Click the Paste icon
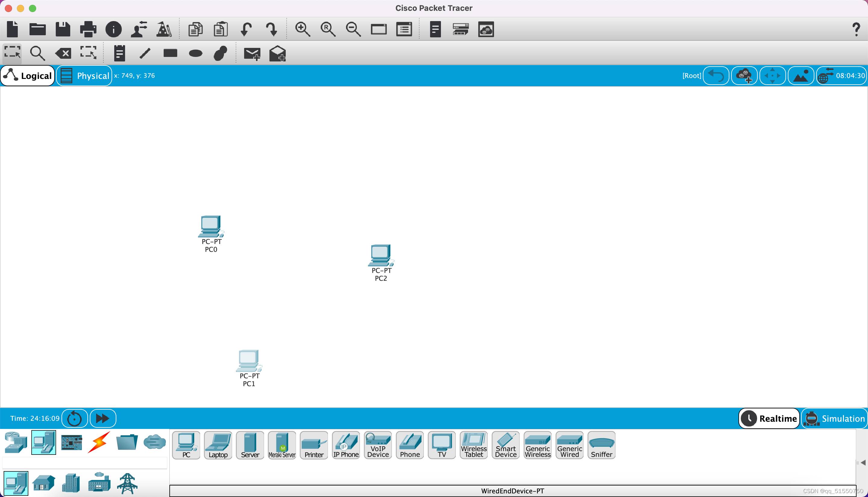 (x=221, y=29)
